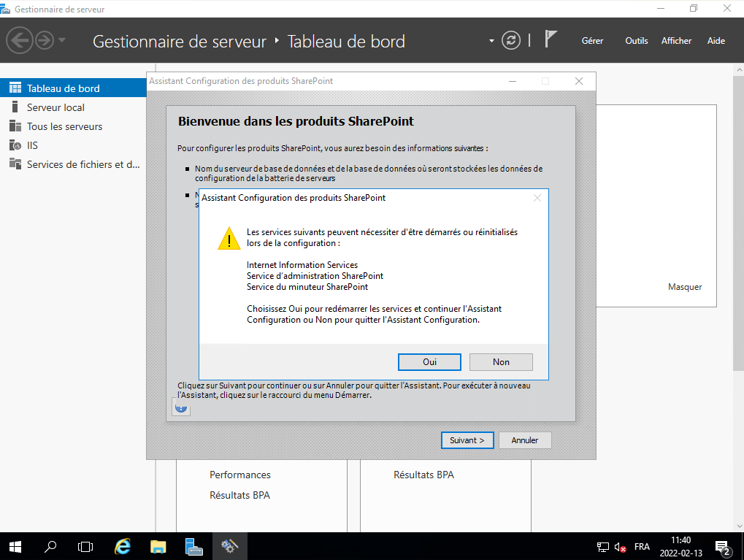Open the Afficher menu

click(676, 41)
